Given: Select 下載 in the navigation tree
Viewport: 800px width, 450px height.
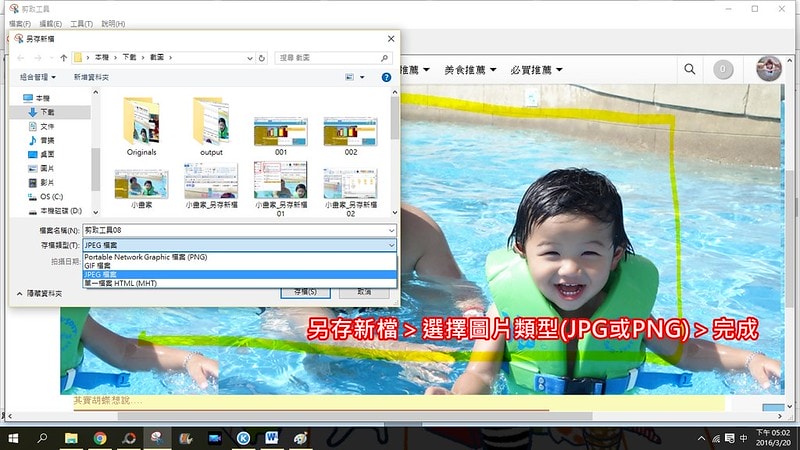Looking at the screenshot, I should coord(47,113).
